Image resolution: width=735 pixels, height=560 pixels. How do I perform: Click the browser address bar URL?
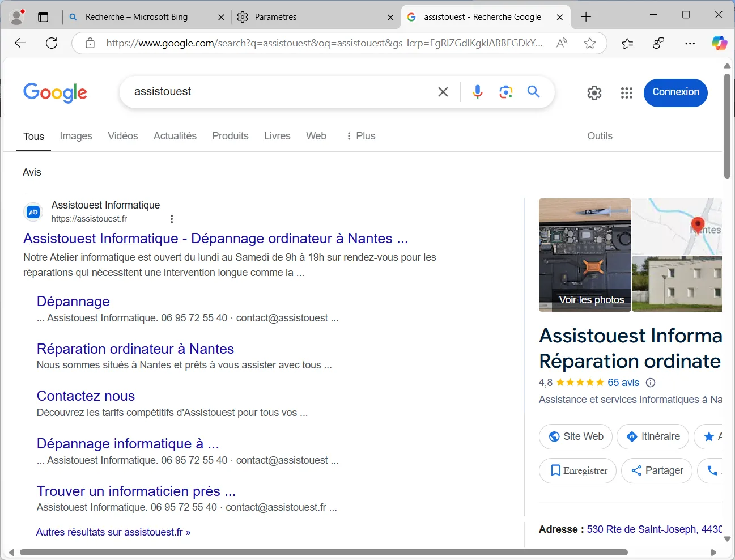(x=324, y=43)
